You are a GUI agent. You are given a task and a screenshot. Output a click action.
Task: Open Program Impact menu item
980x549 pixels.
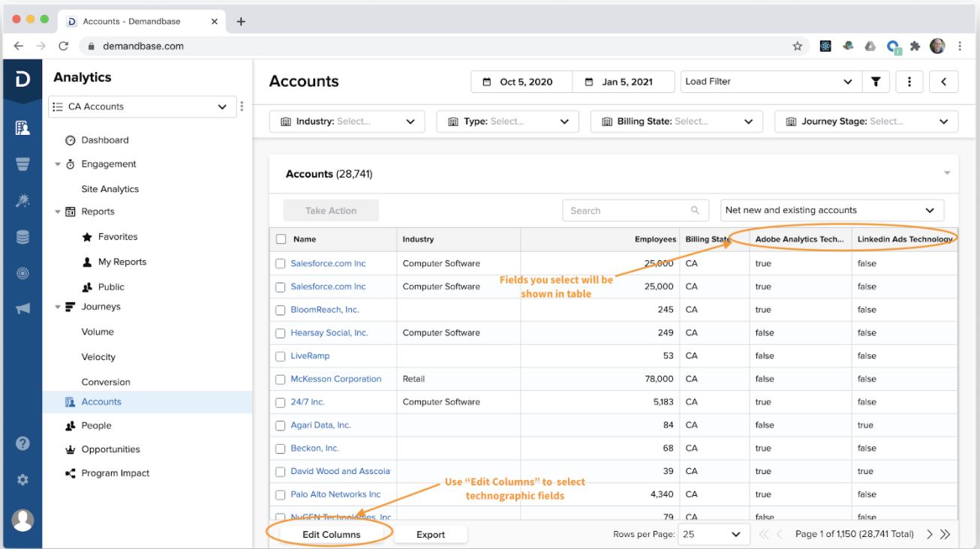click(x=116, y=473)
